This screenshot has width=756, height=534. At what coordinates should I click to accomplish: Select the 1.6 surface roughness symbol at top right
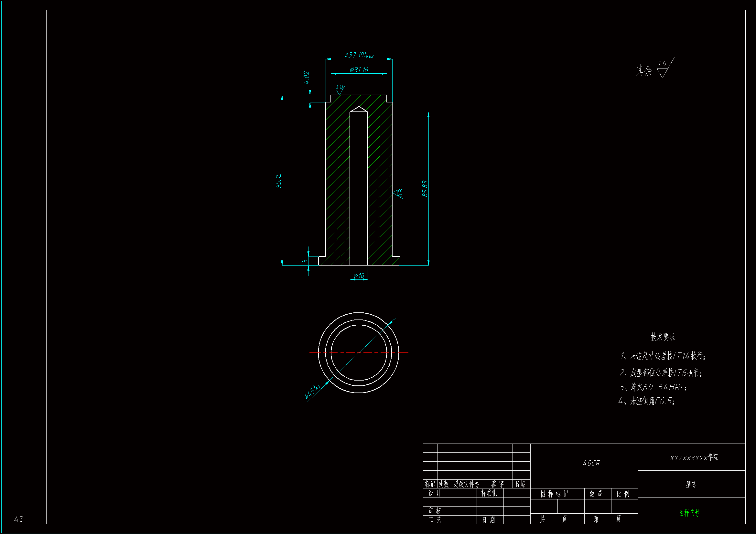pyautogui.click(x=663, y=68)
